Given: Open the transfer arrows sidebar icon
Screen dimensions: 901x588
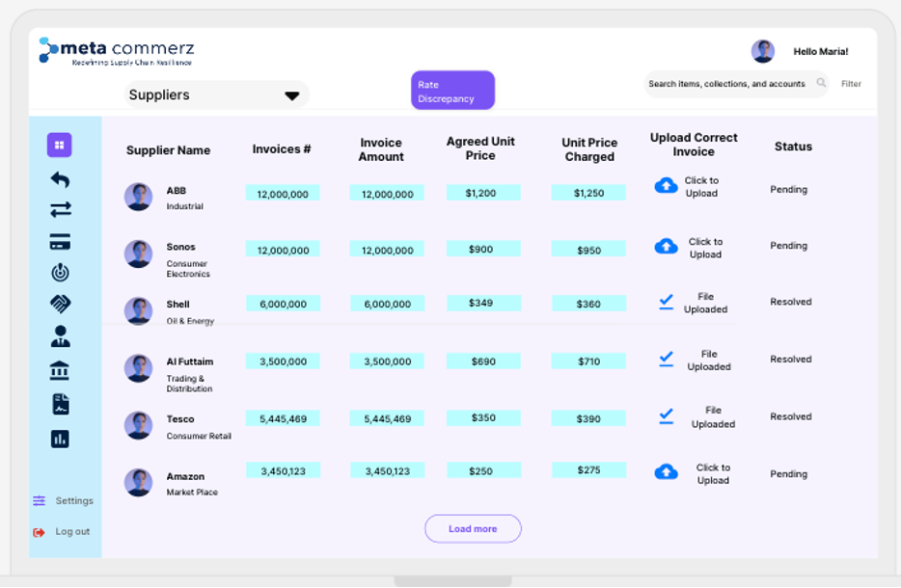Looking at the screenshot, I should coord(61,209).
